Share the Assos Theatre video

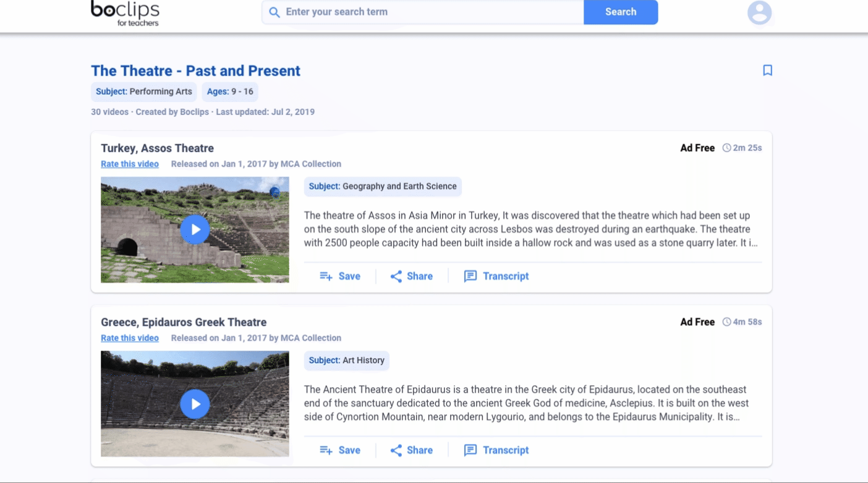411,276
